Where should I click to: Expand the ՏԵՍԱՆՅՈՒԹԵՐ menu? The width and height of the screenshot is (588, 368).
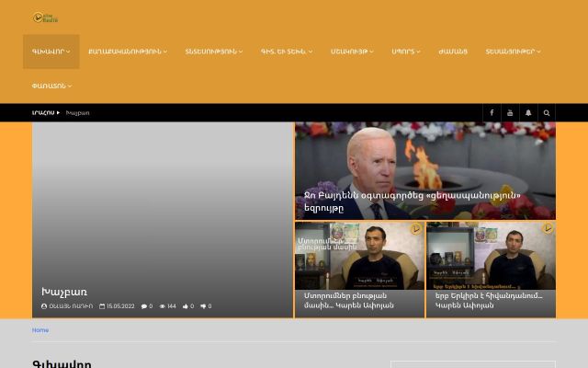(x=513, y=52)
